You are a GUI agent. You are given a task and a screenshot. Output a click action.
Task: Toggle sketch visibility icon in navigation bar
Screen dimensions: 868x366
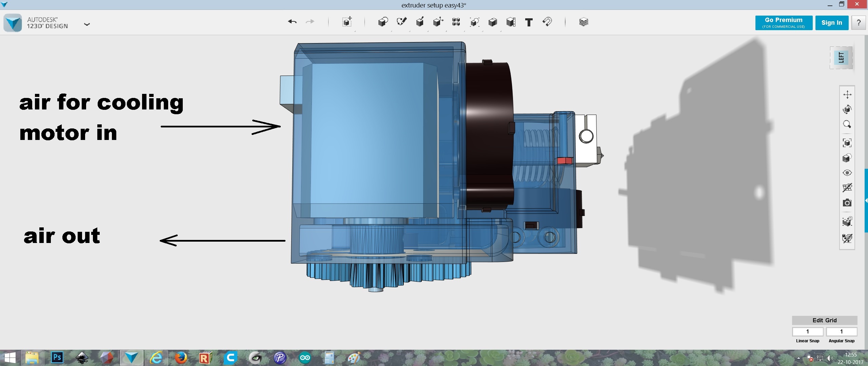point(847,238)
